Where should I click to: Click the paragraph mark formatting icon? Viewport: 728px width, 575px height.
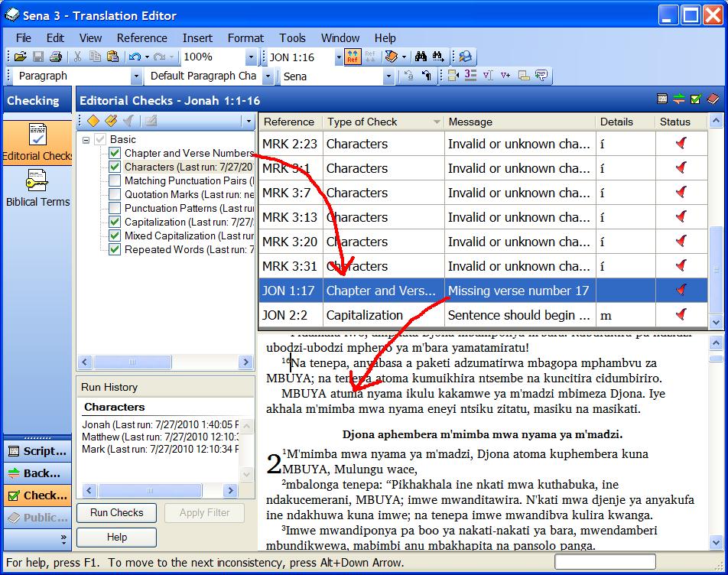pos(427,75)
